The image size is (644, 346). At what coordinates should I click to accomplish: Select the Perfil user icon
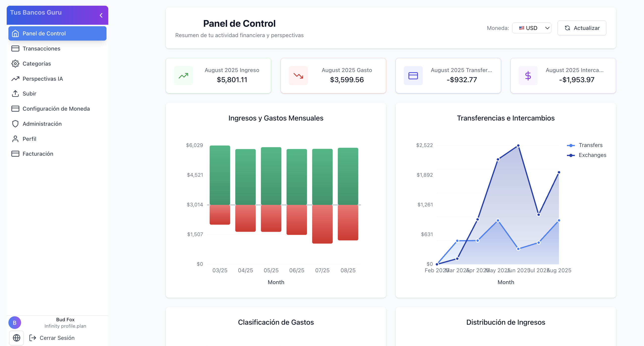tap(15, 139)
